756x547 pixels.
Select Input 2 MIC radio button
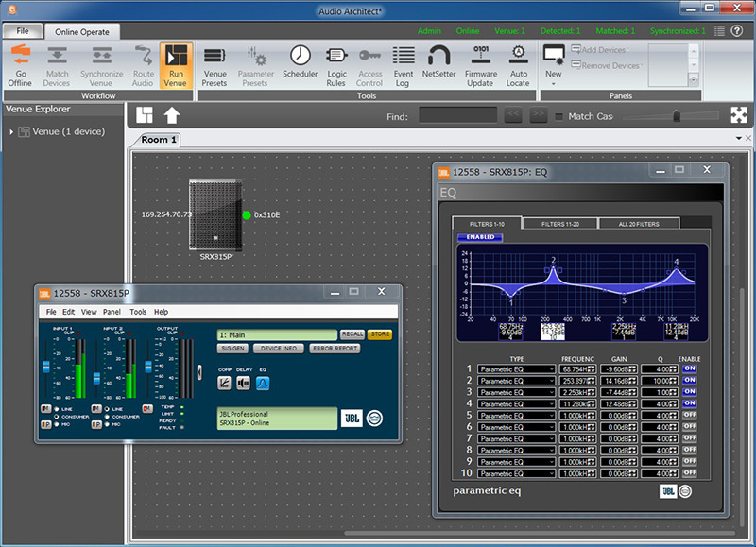[107, 424]
